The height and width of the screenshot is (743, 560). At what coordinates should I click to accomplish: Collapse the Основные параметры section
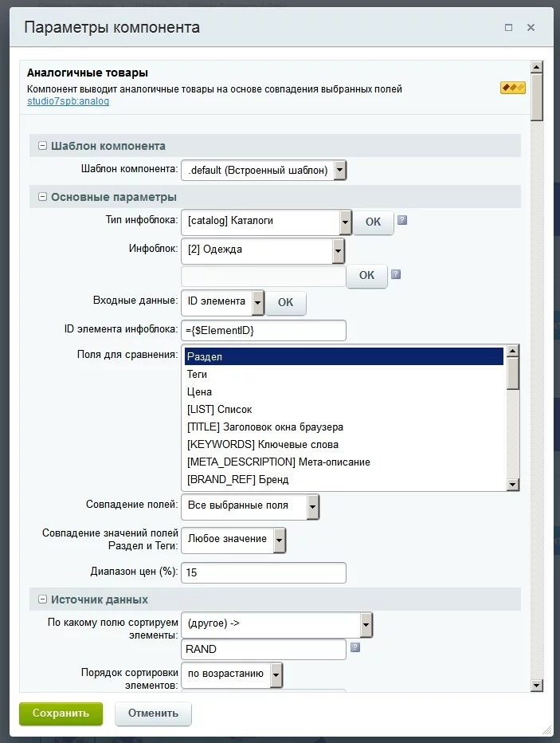click(x=43, y=197)
